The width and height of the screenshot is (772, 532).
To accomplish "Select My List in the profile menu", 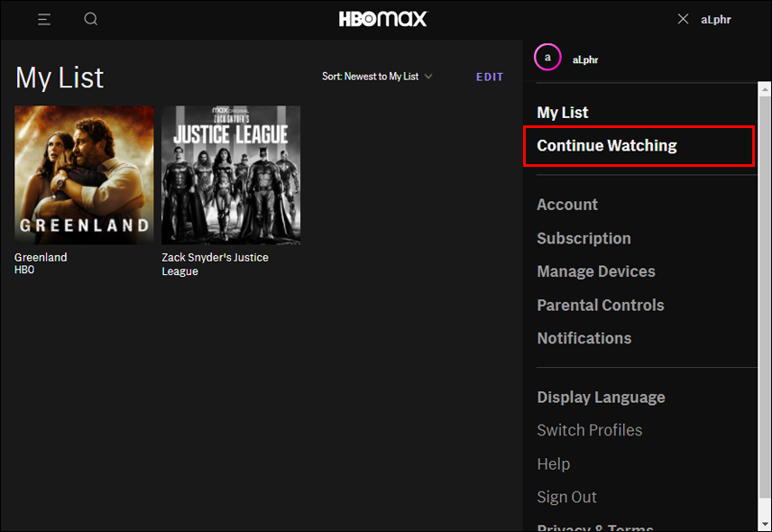I will pyautogui.click(x=563, y=113).
